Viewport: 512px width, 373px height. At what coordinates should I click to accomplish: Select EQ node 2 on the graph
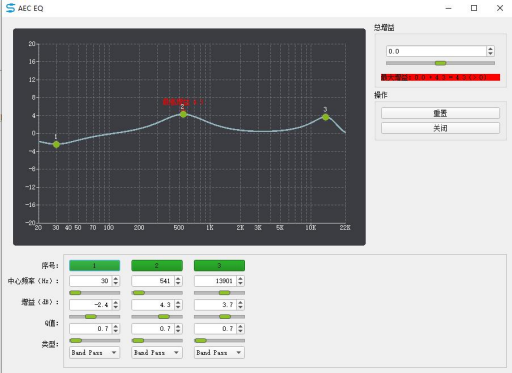[183, 114]
